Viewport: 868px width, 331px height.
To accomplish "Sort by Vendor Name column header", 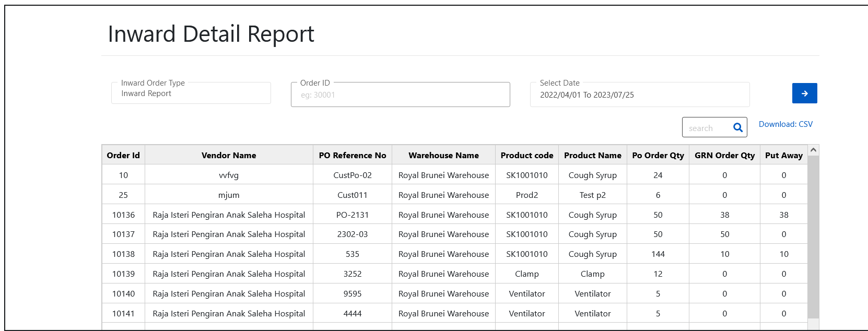I will pos(229,156).
